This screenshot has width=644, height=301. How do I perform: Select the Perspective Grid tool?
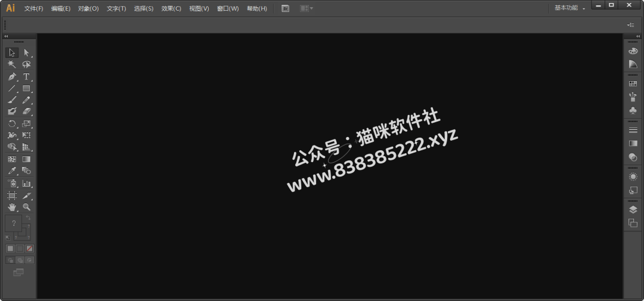(26, 147)
